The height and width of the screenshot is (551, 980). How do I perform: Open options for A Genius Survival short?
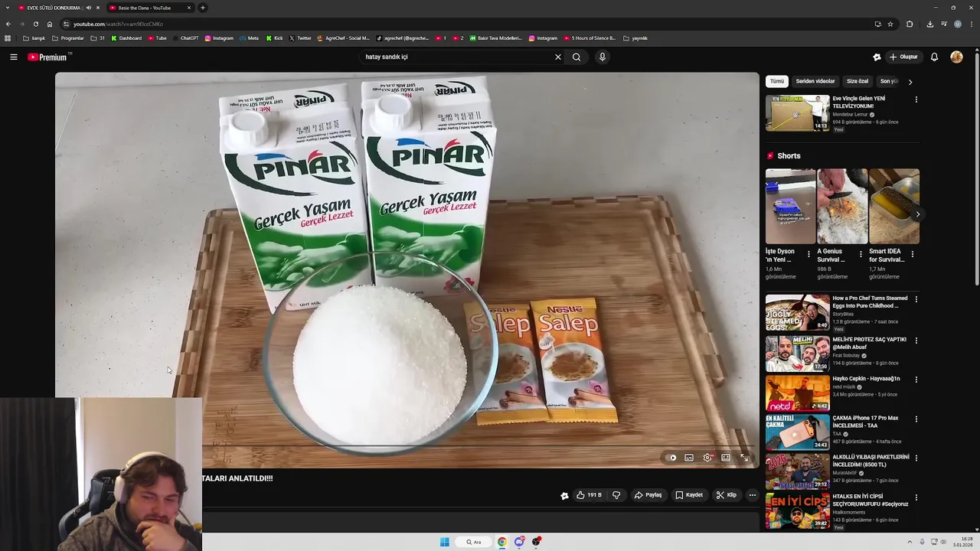coord(860,254)
